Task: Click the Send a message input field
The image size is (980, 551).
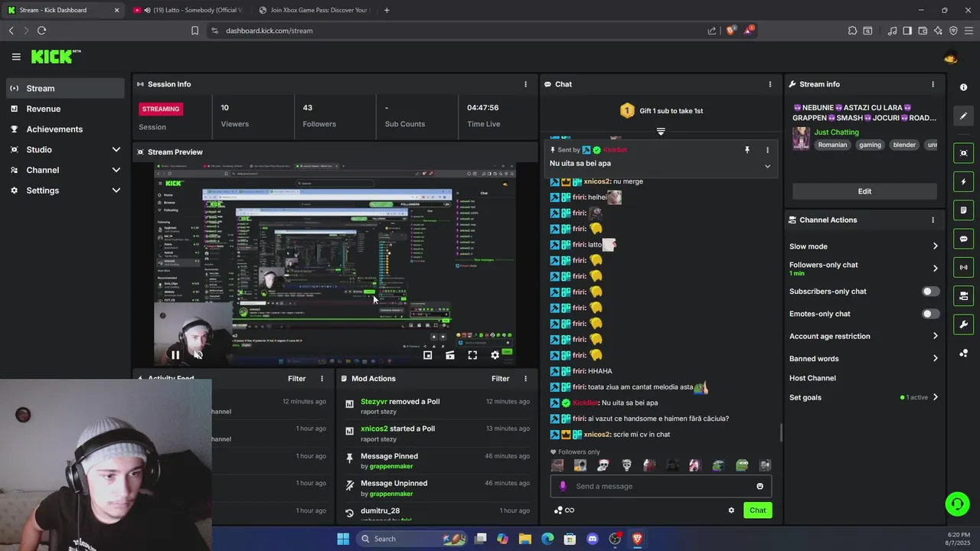Action: (x=661, y=486)
